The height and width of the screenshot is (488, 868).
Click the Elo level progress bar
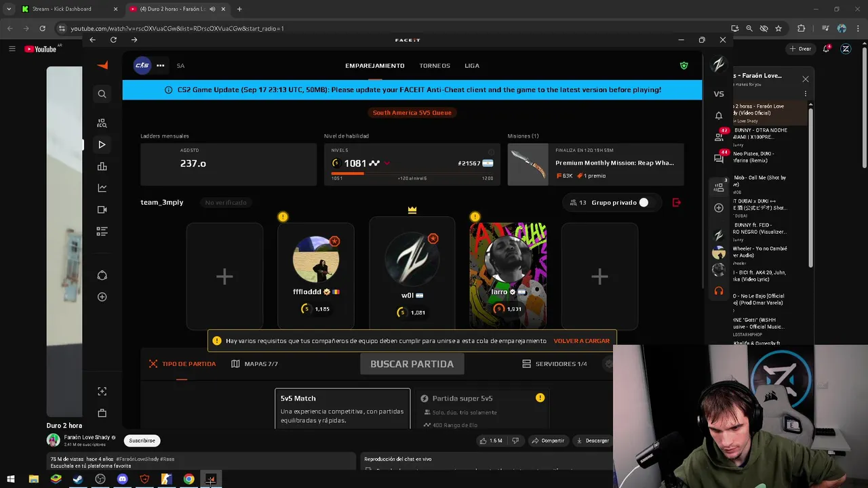tap(412, 174)
